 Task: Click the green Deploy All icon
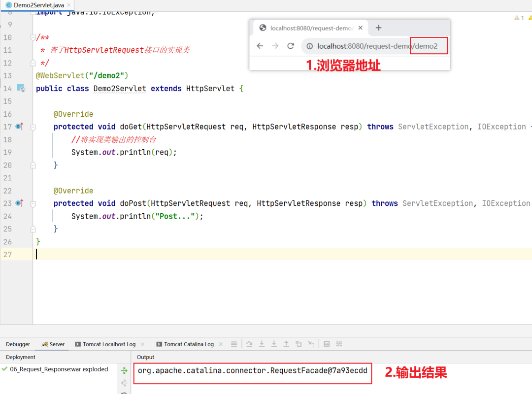124,370
